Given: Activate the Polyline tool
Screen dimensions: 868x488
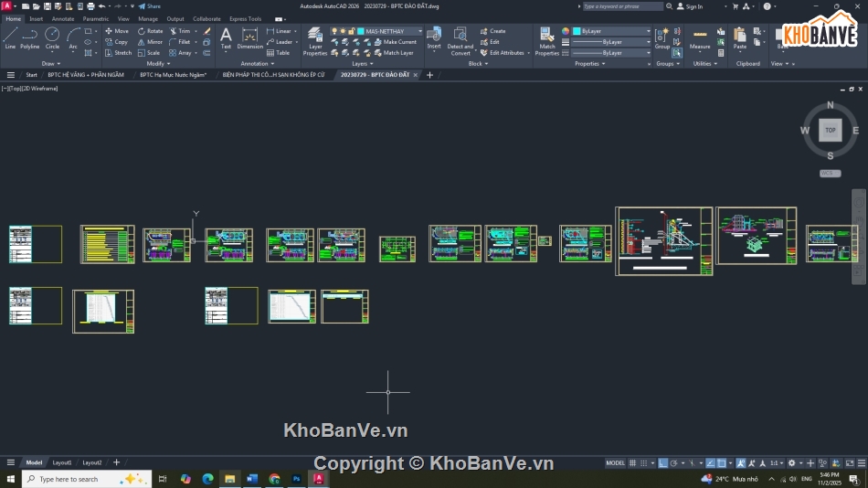Looking at the screenshot, I should pos(30,37).
